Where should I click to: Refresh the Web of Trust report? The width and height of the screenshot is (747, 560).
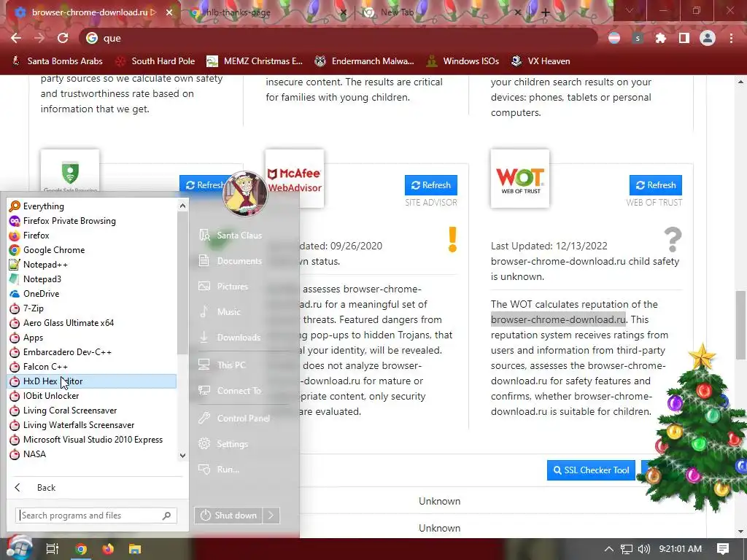click(656, 184)
